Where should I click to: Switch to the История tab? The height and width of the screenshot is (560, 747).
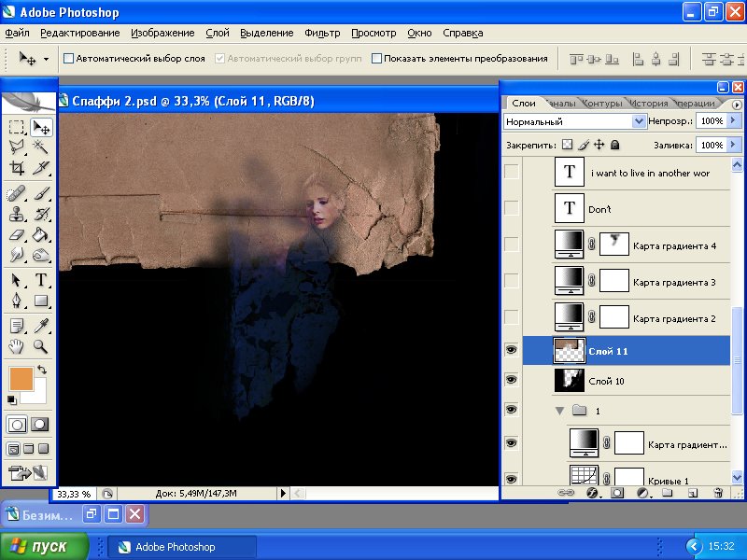pos(648,103)
